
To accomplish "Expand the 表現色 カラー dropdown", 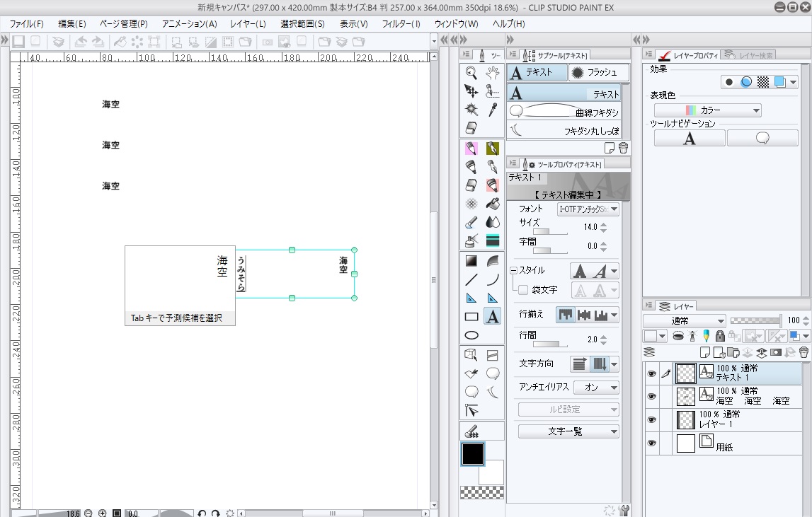I will click(707, 110).
